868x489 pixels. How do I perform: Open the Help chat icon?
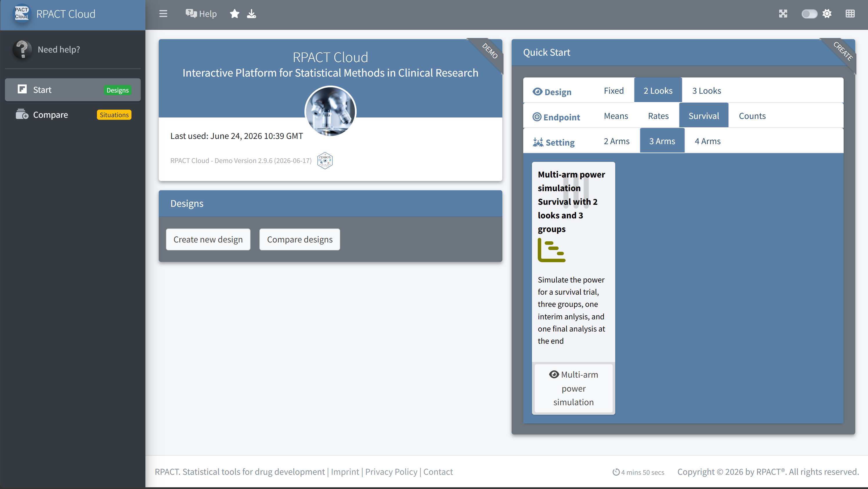pos(191,13)
